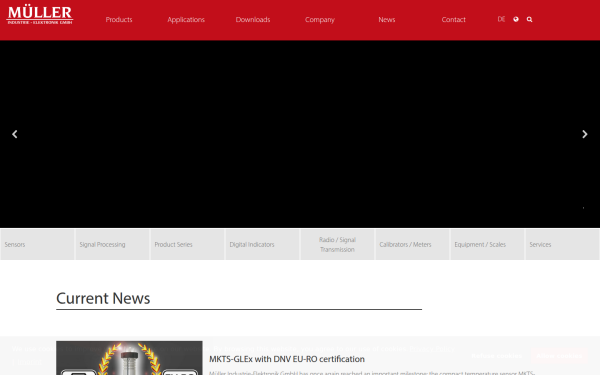This screenshot has width=600, height=375.
Task: Click Refuse cookies button
Action: tap(496, 356)
